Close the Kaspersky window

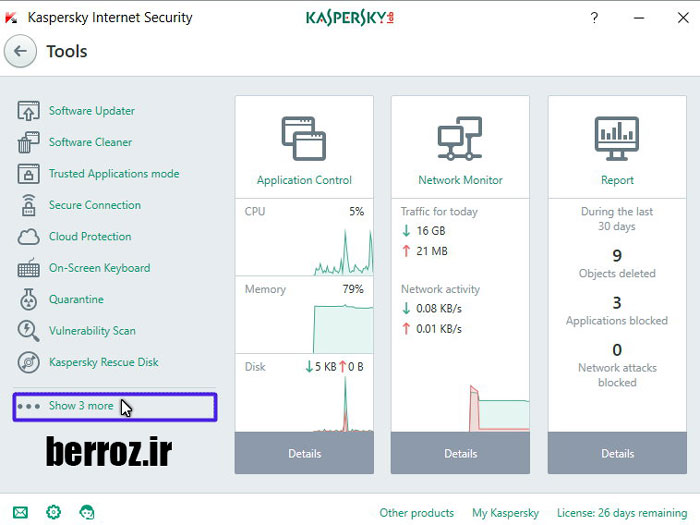pyautogui.click(x=683, y=18)
